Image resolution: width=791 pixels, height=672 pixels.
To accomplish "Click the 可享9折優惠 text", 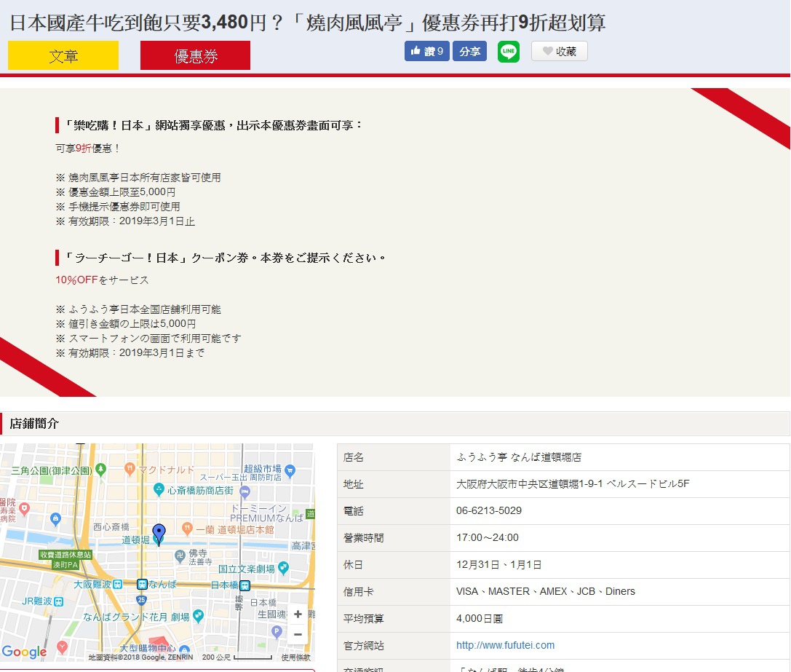I will (x=87, y=148).
